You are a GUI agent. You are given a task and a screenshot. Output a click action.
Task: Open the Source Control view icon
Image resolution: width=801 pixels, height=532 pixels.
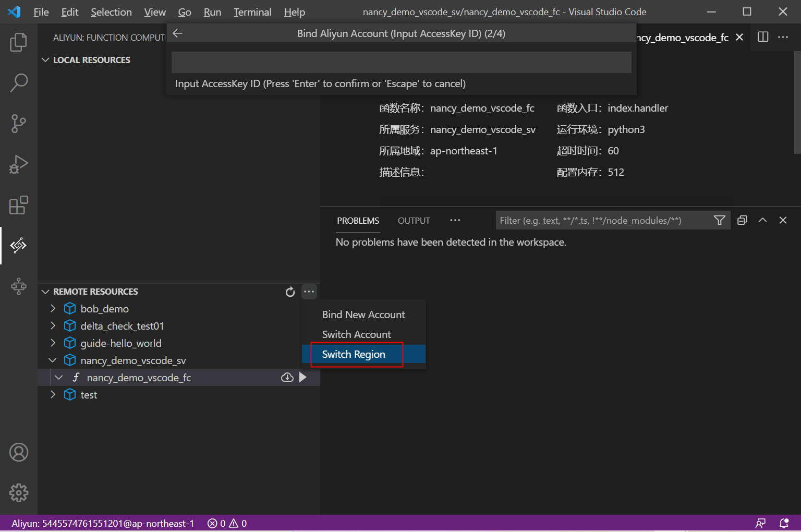pyautogui.click(x=19, y=124)
